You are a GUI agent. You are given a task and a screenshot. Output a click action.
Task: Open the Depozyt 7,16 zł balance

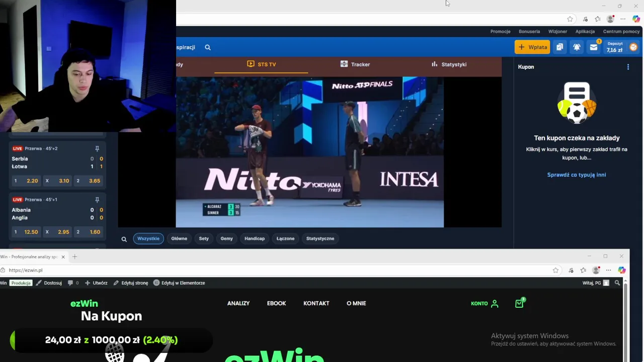(614, 47)
